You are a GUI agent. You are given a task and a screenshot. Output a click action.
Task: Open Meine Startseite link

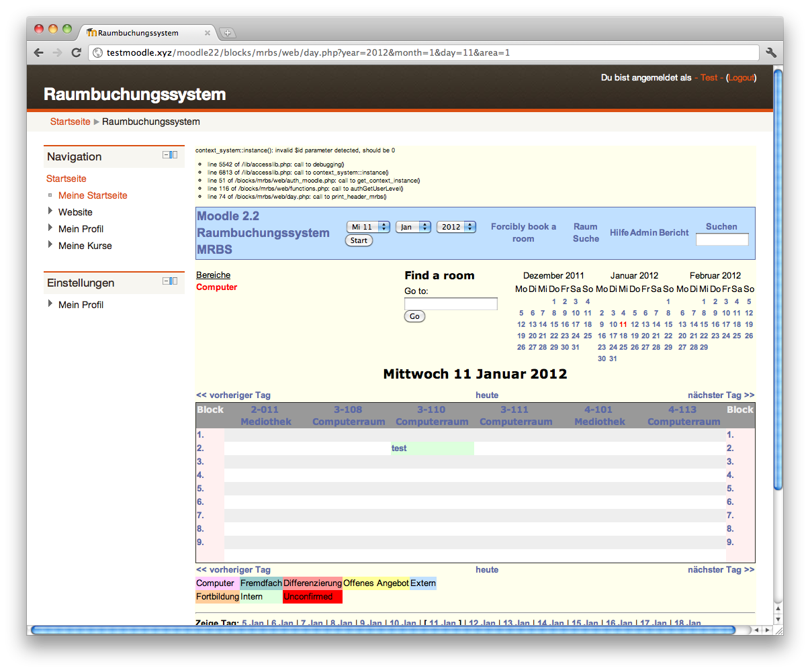(93, 195)
